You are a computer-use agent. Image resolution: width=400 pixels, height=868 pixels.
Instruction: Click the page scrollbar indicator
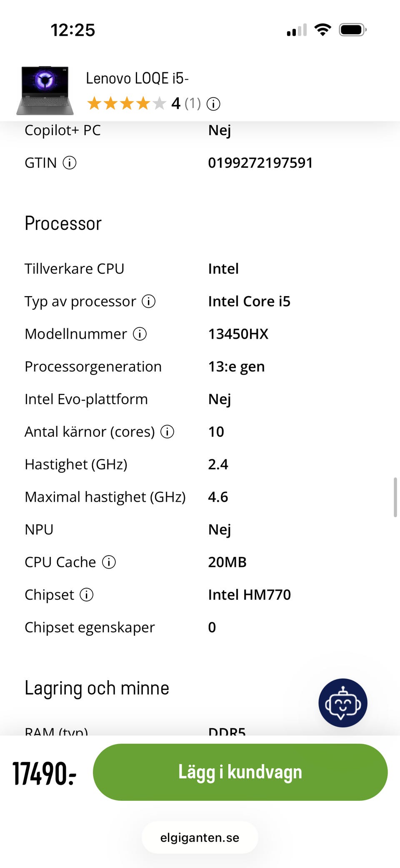click(395, 497)
